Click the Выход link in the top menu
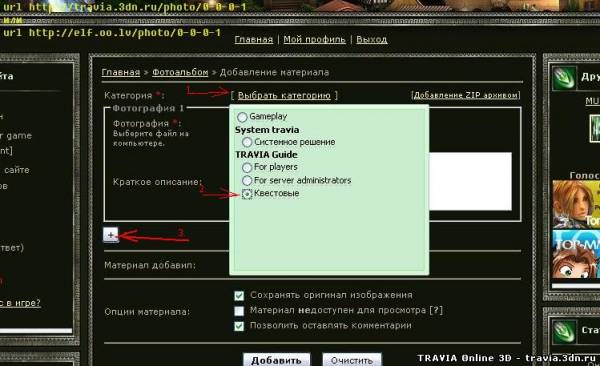The width and height of the screenshot is (600, 366). coord(372,39)
